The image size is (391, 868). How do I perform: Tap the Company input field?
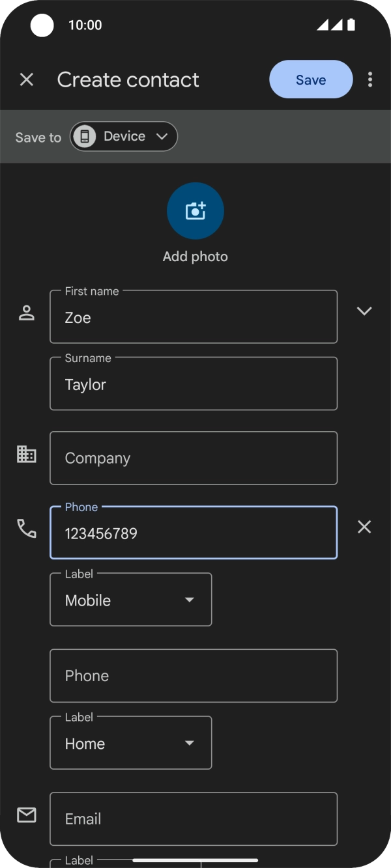point(194,458)
